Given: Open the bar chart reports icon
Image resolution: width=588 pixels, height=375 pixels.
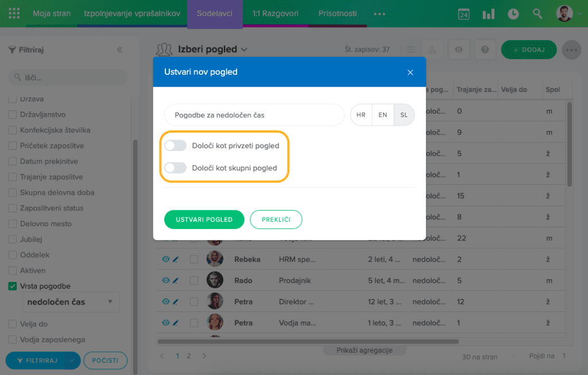Looking at the screenshot, I should click(489, 14).
